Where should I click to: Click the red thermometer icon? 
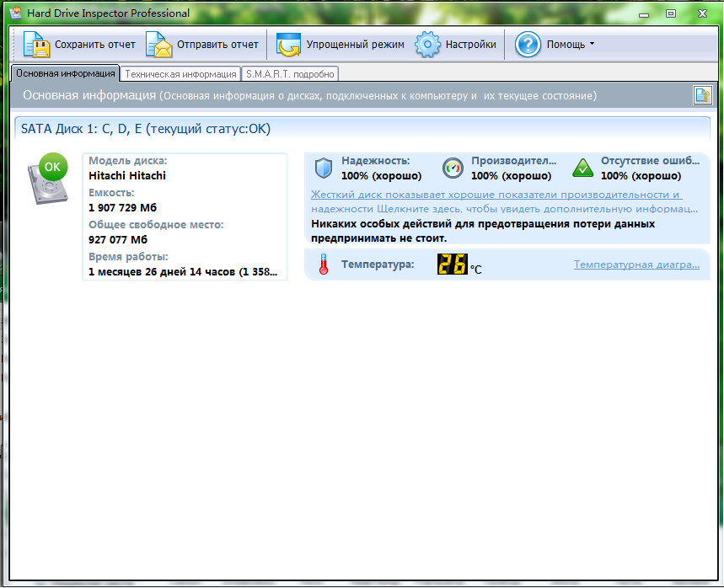324,265
